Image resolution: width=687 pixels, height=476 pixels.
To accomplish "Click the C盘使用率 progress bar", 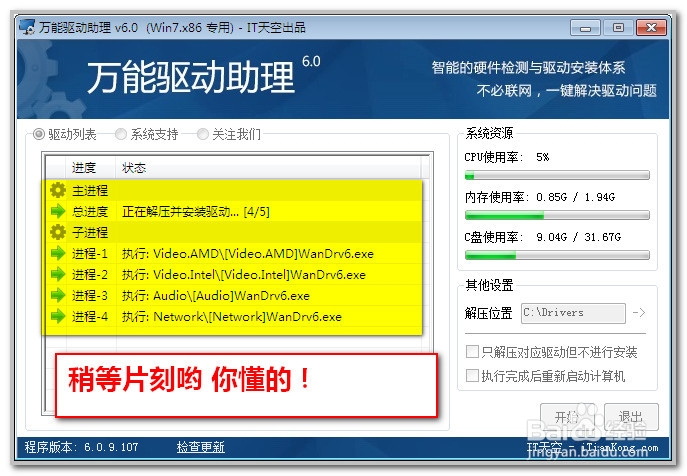I will pos(557,255).
